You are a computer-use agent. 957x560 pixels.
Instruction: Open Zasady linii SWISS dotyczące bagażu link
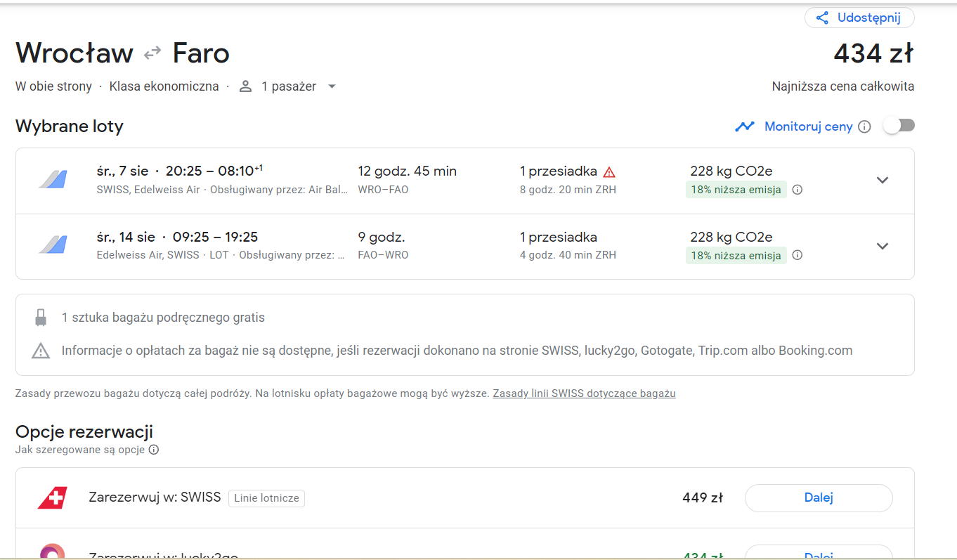pyautogui.click(x=584, y=393)
